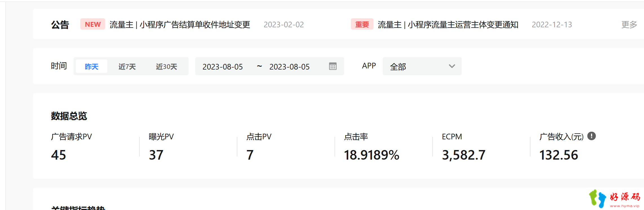
Task: Expand the APP 全部 dropdown
Action: (422, 66)
